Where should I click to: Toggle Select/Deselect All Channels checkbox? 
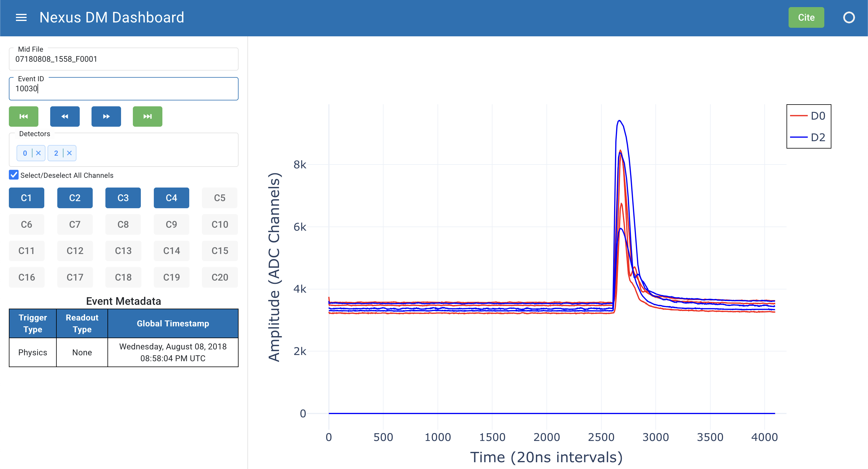tap(14, 175)
